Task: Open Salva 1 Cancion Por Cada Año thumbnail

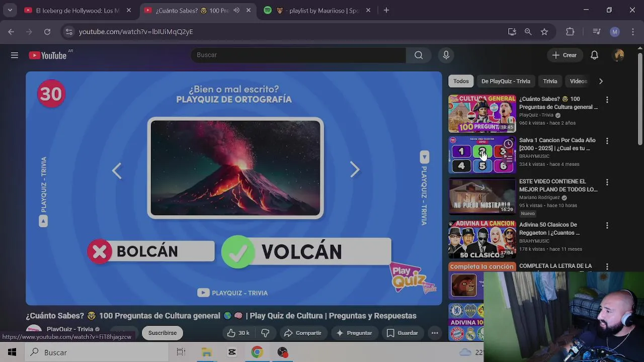Action: 482,154
